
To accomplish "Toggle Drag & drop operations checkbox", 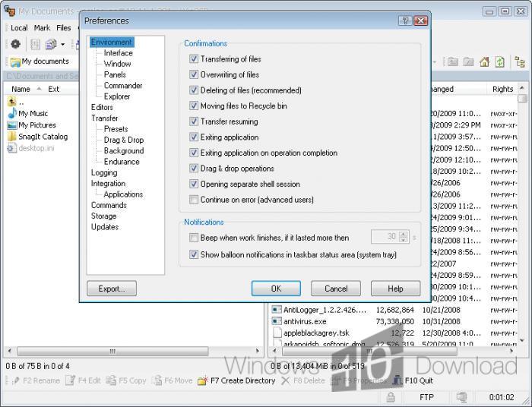I will coord(193,168).
